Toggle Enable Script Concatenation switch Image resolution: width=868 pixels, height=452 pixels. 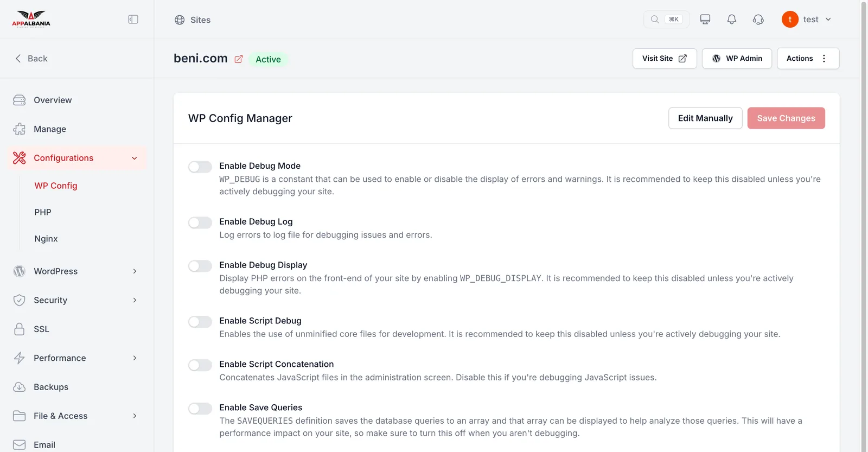(x=200, y=365)
